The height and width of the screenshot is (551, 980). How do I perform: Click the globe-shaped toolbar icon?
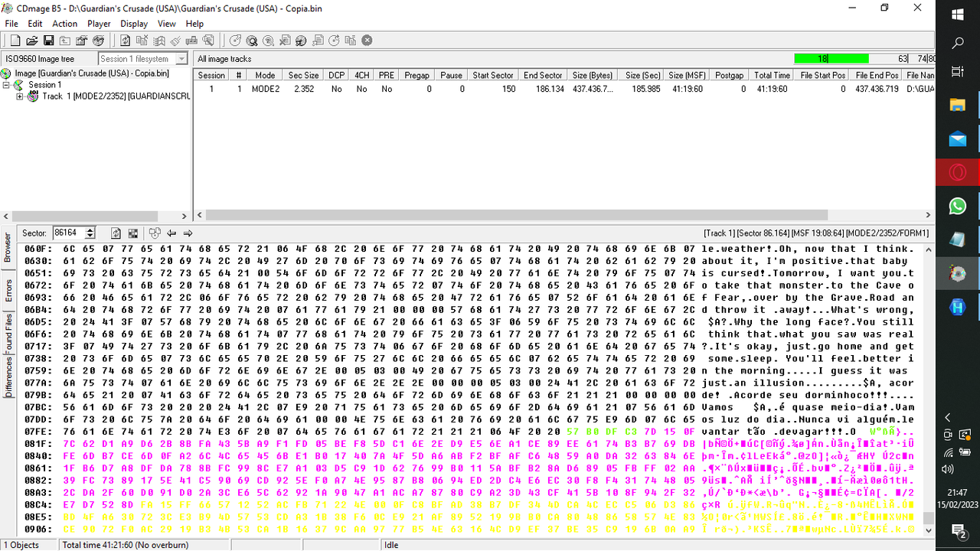click(x=98, y=41)
